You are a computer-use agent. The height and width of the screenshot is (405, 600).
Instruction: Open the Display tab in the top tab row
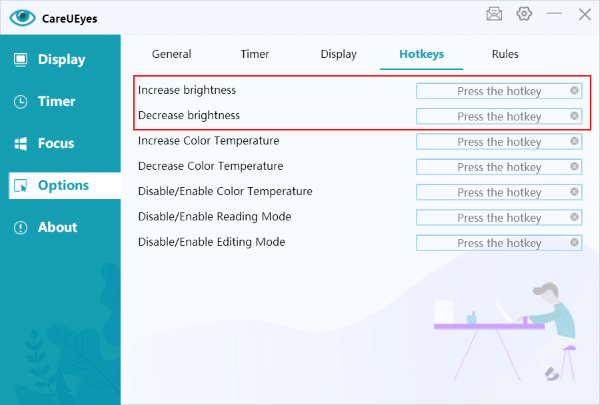[338, 54]
